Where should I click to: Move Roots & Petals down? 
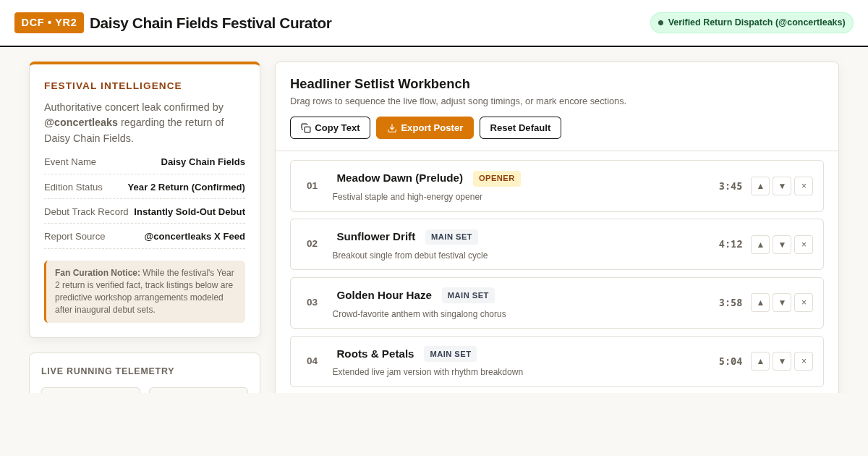[x=782, y=361]
